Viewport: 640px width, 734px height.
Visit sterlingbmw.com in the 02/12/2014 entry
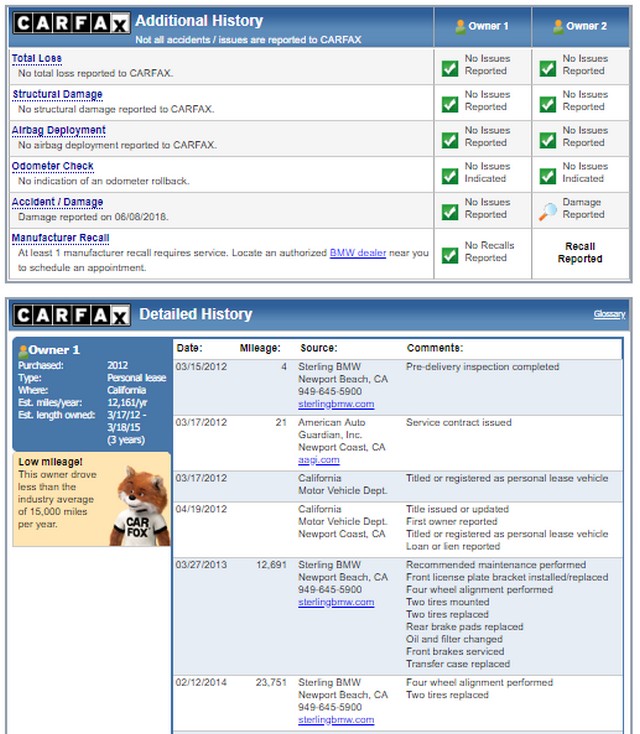(336, 720)
